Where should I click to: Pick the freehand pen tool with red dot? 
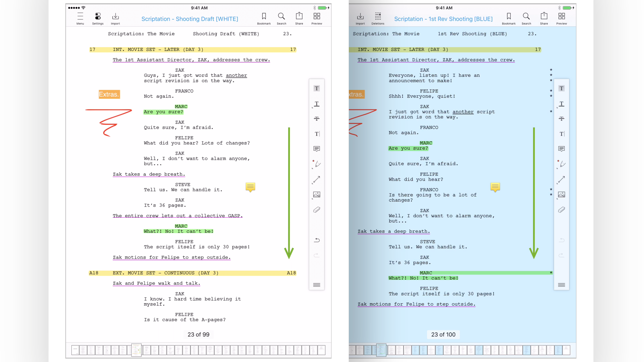point(317,164)
